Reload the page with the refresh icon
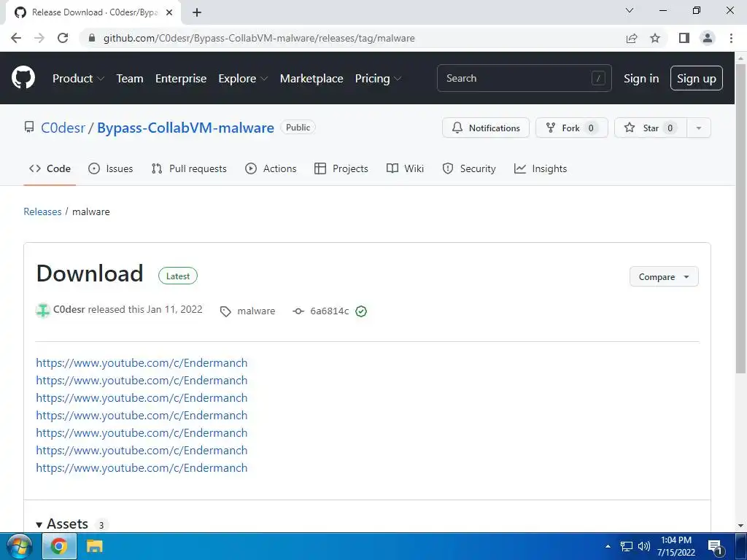Screen dimensions: 747x560 click(63, 38)
